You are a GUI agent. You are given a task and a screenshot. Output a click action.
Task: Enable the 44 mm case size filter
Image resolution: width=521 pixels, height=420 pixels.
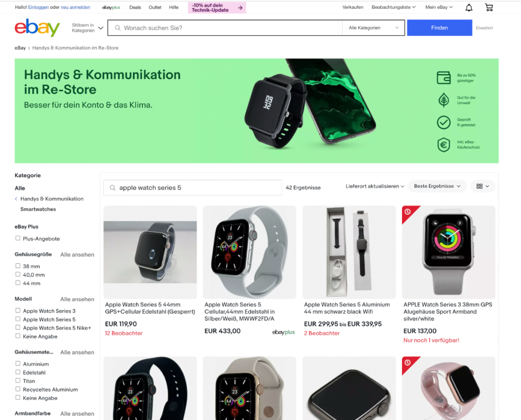[18, 283]
